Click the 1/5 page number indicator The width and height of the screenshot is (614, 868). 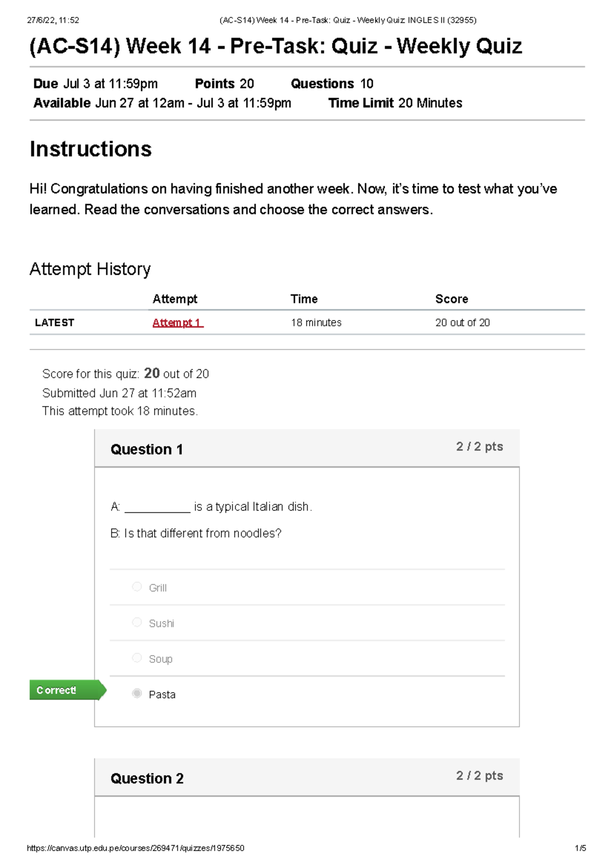(580, 848)
